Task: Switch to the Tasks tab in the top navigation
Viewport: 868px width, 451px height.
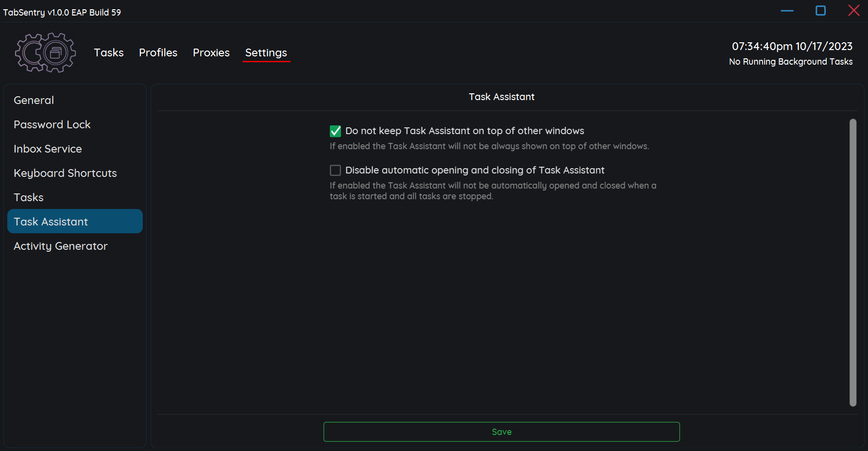Action: [x=109, y=52]
